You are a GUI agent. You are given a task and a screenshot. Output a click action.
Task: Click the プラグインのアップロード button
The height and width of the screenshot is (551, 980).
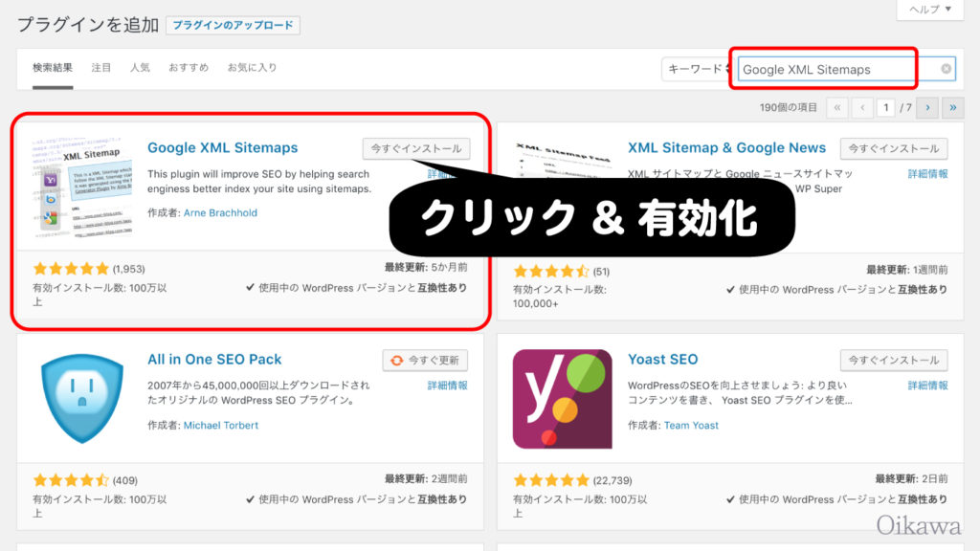(x=234, y=25)
